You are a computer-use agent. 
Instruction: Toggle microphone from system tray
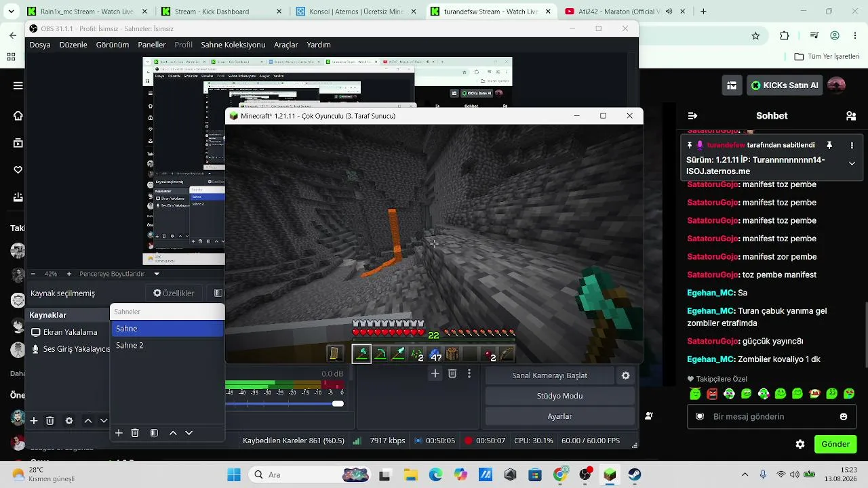click(x=763, y=474)
